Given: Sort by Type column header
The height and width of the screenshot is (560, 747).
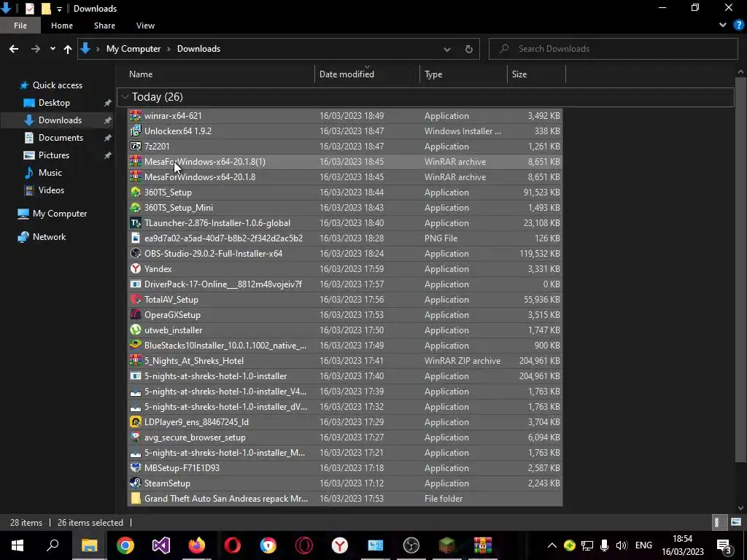Looking at the screenshot, I should (x=433, y=74).
